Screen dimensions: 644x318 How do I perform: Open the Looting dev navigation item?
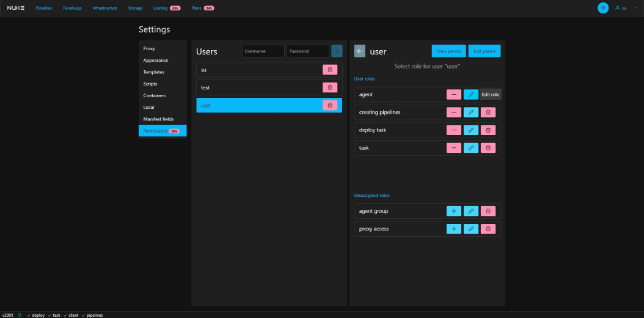pyautogui.click(x=167, y=8)
